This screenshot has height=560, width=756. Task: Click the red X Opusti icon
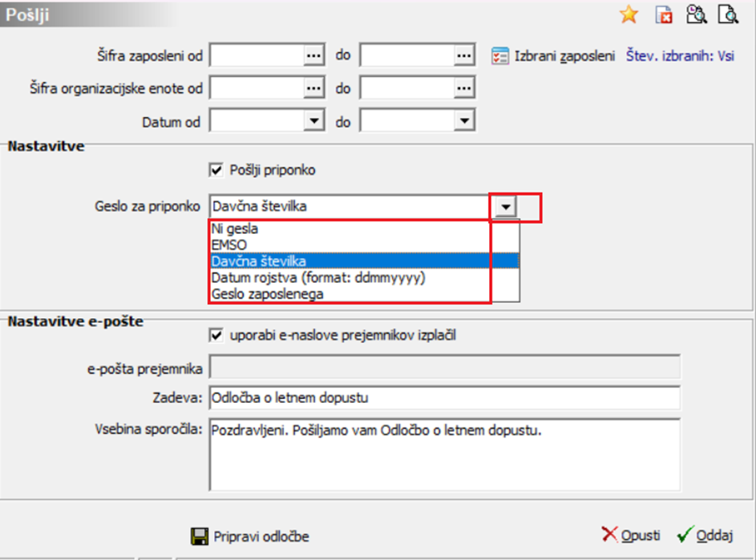tap(609, 534)
